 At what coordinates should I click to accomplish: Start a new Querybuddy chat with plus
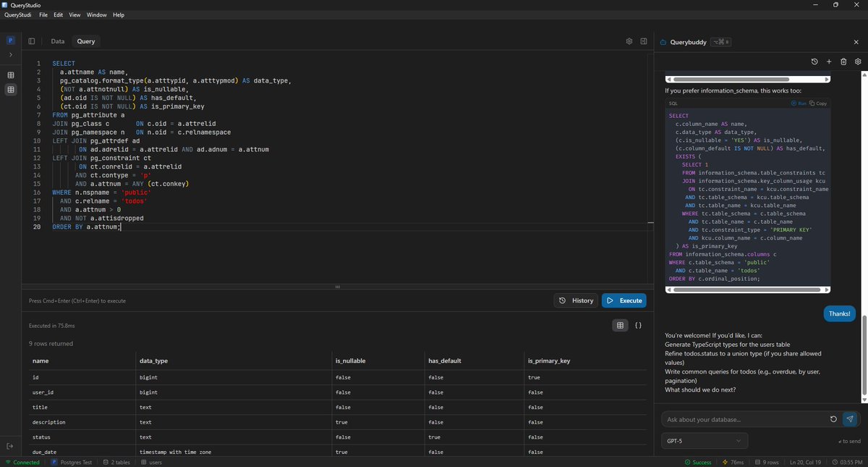tap(829, 62)
